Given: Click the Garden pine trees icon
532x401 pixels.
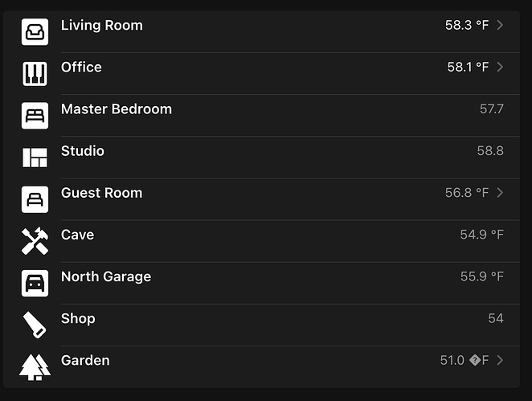Looking at the screenshot, I should 35,366.
